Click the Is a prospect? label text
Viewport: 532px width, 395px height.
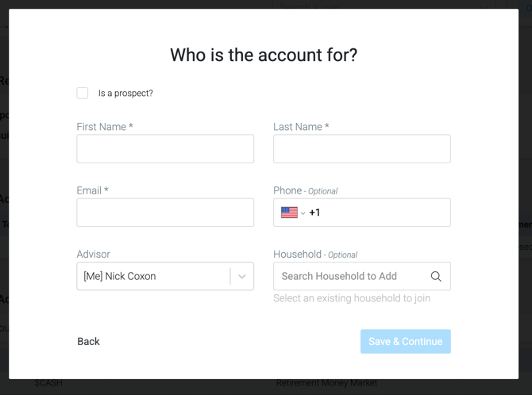pyautogui.click(x=125, y=94)
